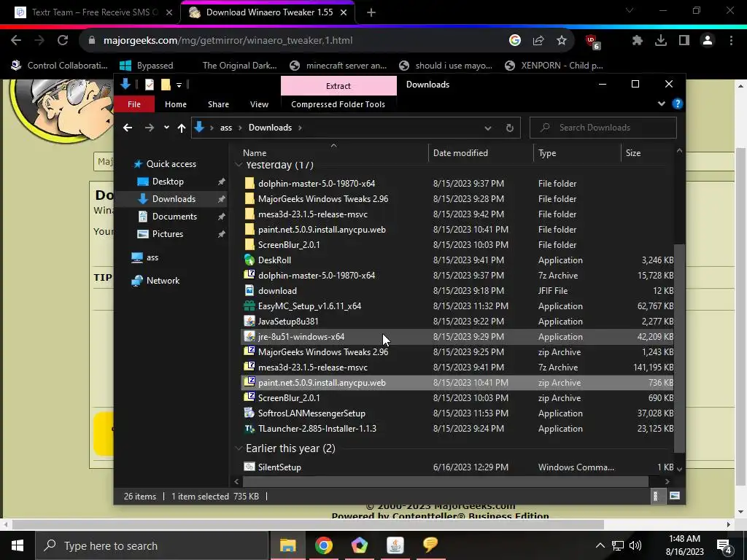This screenshot has height=560, width=747.
Task: Select Desktop in Quick access
Action: (168, 182)
